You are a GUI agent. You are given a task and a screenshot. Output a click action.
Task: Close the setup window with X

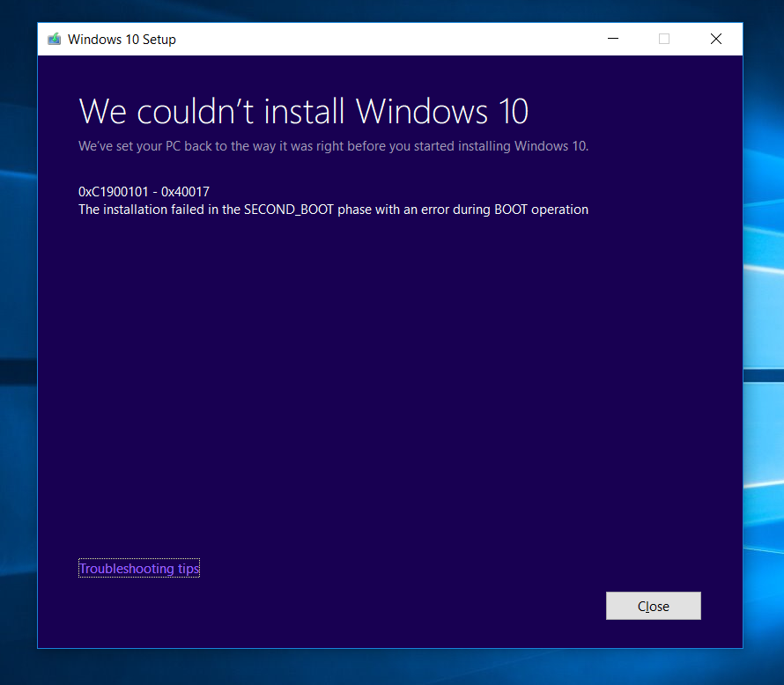pos(716,39)
